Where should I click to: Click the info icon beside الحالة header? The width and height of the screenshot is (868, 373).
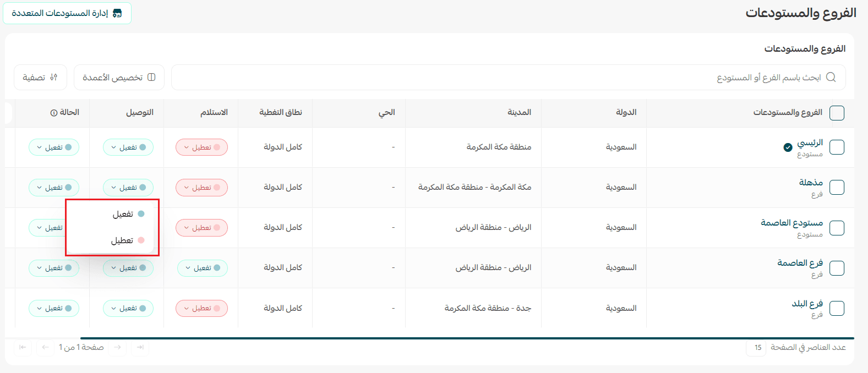click(x=54, y=113)
